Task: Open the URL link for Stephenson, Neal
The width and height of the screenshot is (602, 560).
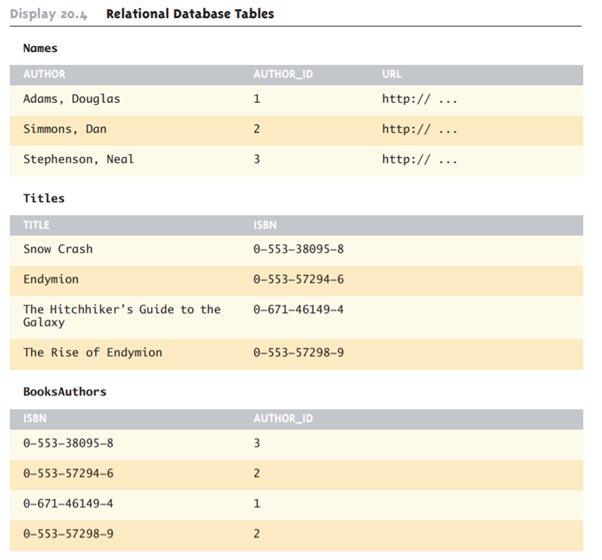Action: (x=420, y=160)
